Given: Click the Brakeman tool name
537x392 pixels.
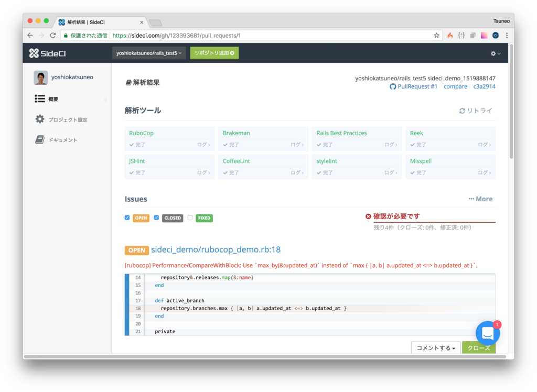Looking at the screenshot, I should (237, 133).
